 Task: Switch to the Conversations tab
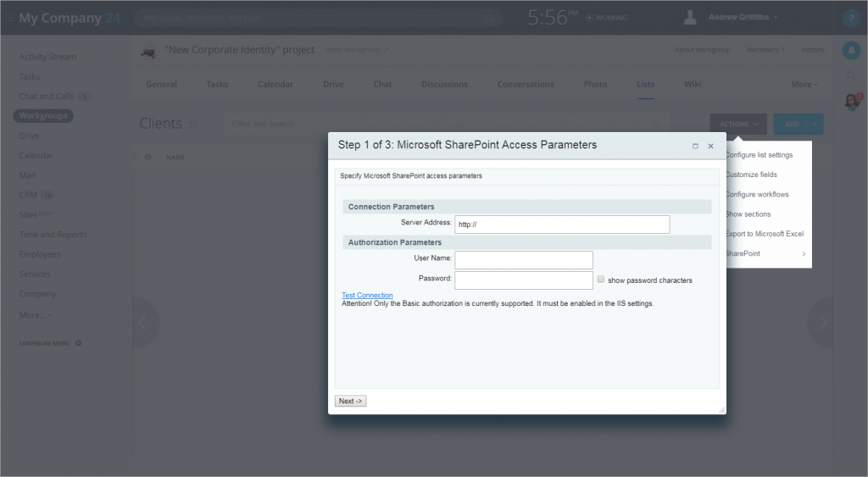pos(526,84)
